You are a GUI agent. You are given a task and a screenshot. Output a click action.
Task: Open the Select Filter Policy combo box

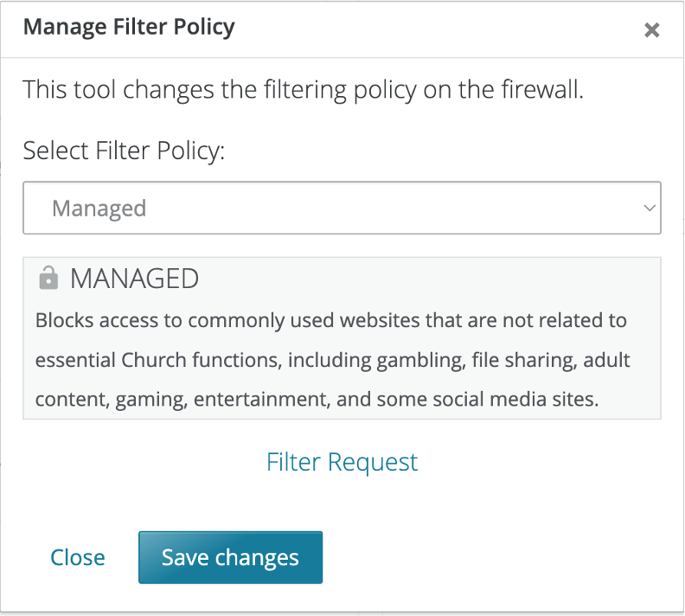tap(342, 208)
